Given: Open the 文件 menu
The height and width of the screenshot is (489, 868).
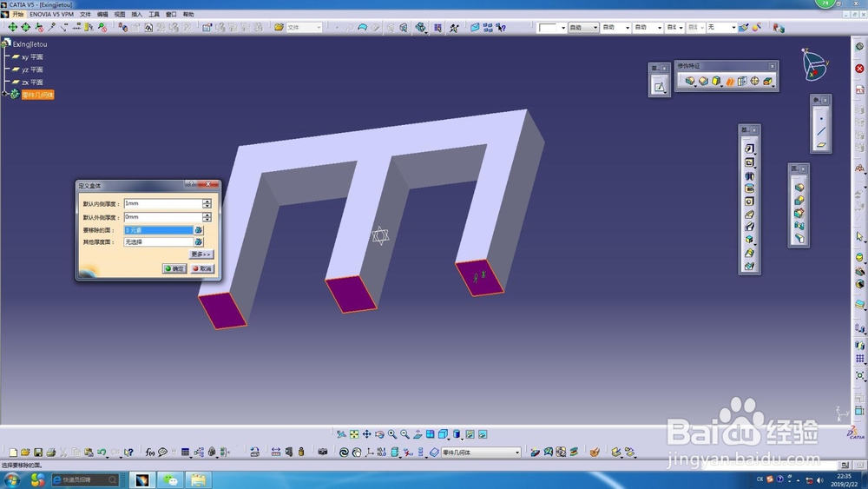Looking at the screenshot, I should [85, 15].
